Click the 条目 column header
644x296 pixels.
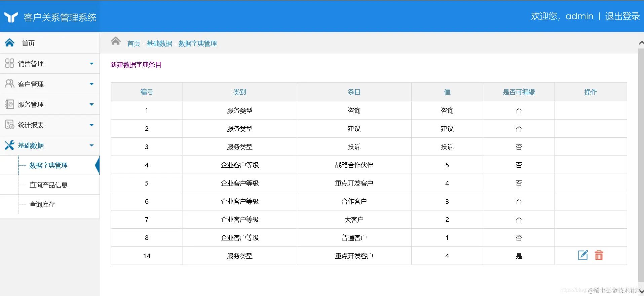[x=354, y=92]
